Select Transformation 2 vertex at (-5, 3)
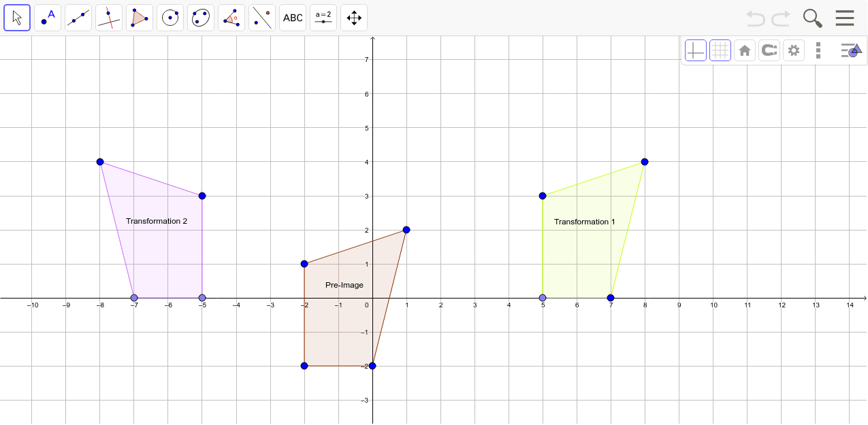 (202, 196)
